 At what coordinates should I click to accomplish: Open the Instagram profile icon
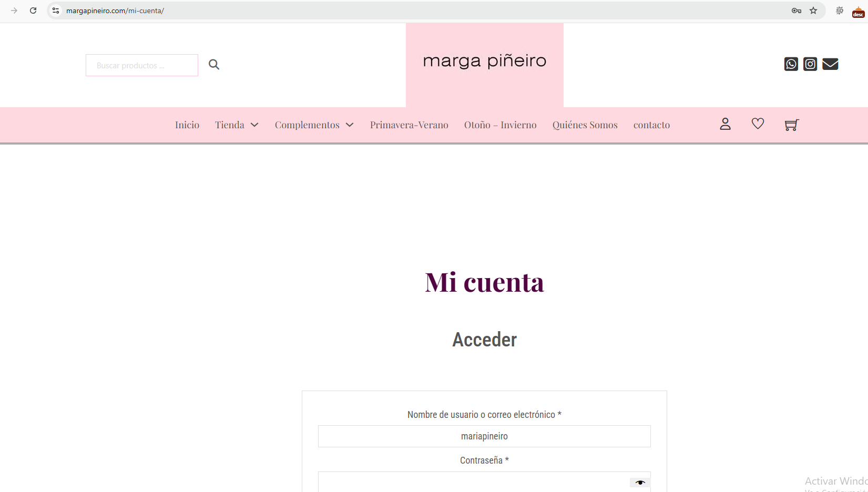810,64
